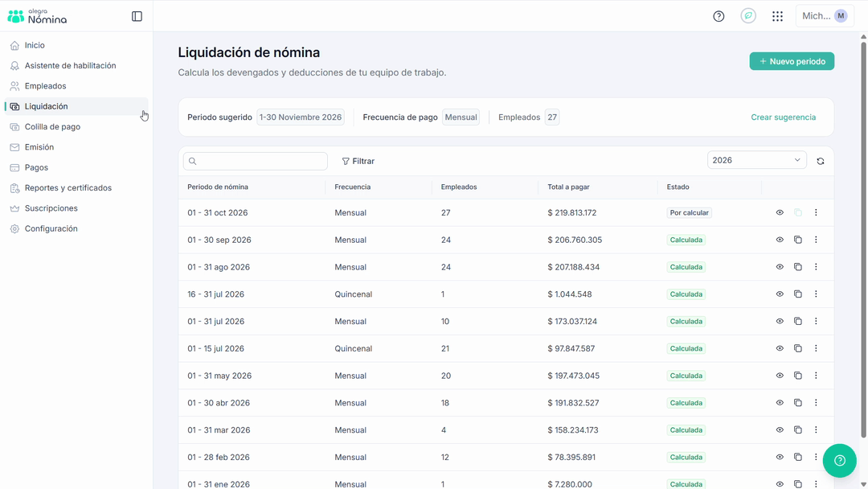The width and height of the screenshot is (868, 489).
Task: Click the Por calcular status badge
Action: (x=690, y=212)
